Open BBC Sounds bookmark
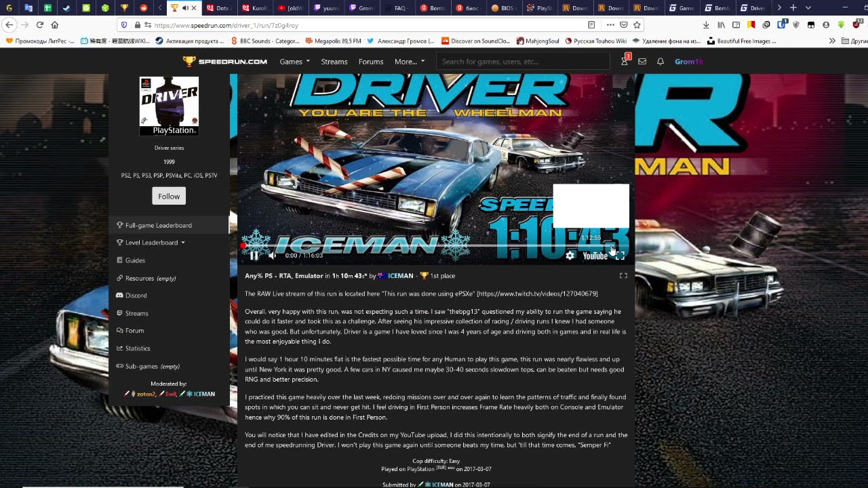The width and height of the screenshot is (868, 488). 266,41
